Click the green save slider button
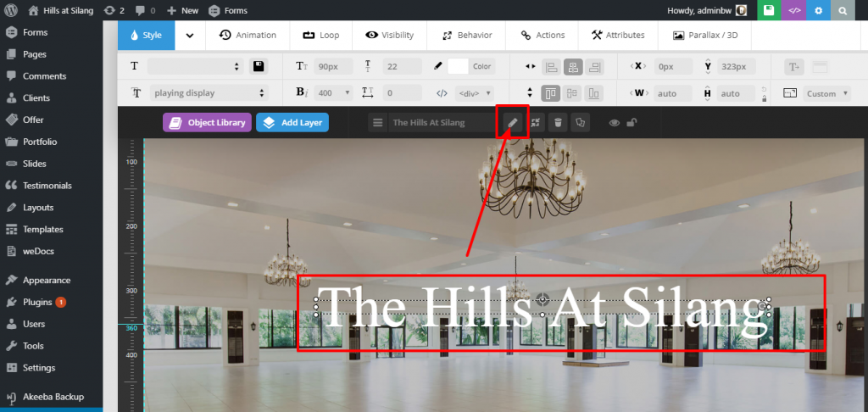 768,10
